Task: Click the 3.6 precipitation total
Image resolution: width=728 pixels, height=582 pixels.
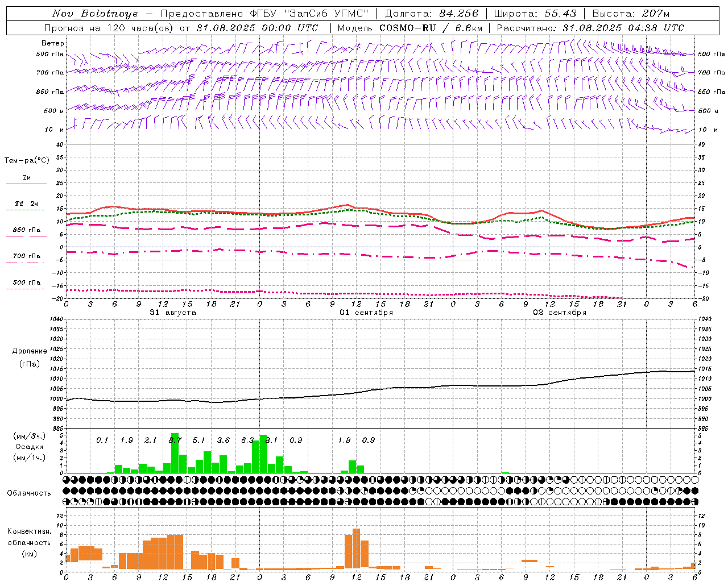Action: tap(223, 440)
